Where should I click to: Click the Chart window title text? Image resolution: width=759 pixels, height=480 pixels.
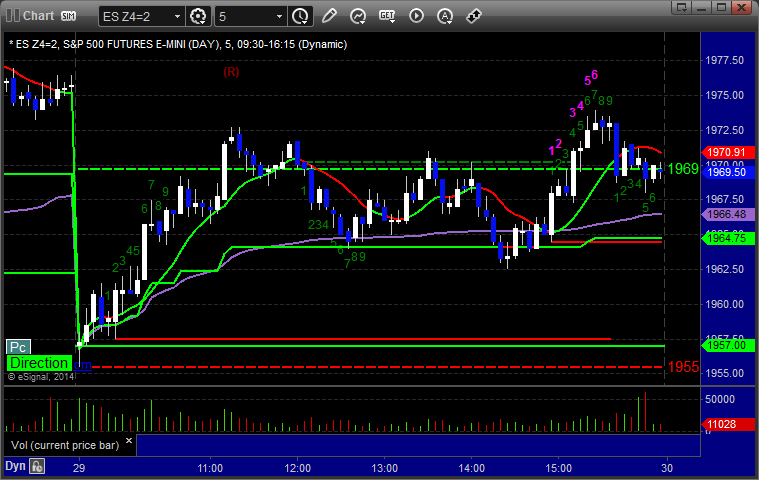(x=38, y=16)
